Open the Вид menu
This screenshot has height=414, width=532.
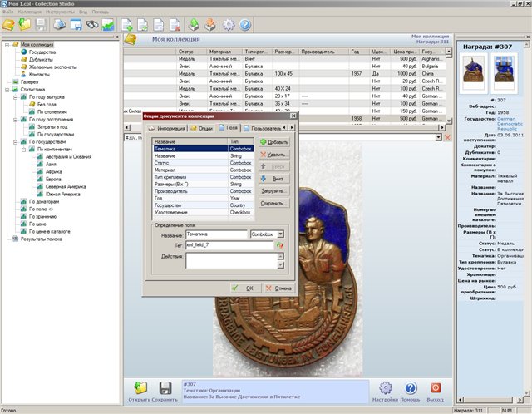click(x=83, y=12)
